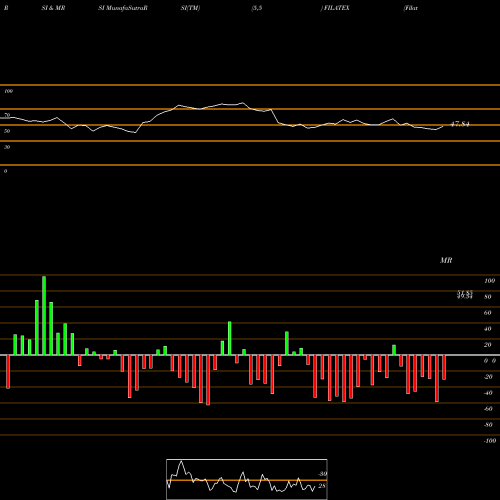
Task: Click the 'FILATEX' symbol text
Action: [x=336, y=8]
